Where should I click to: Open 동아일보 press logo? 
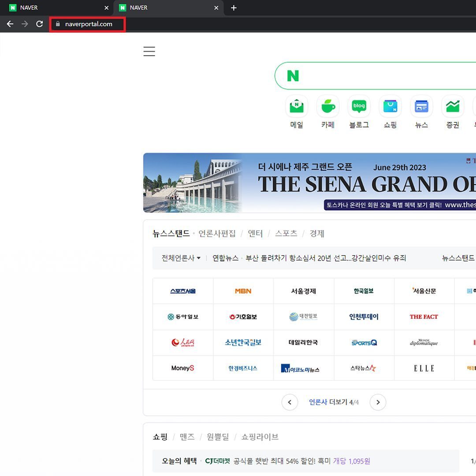pyautogui.click(x=183, y=316)
